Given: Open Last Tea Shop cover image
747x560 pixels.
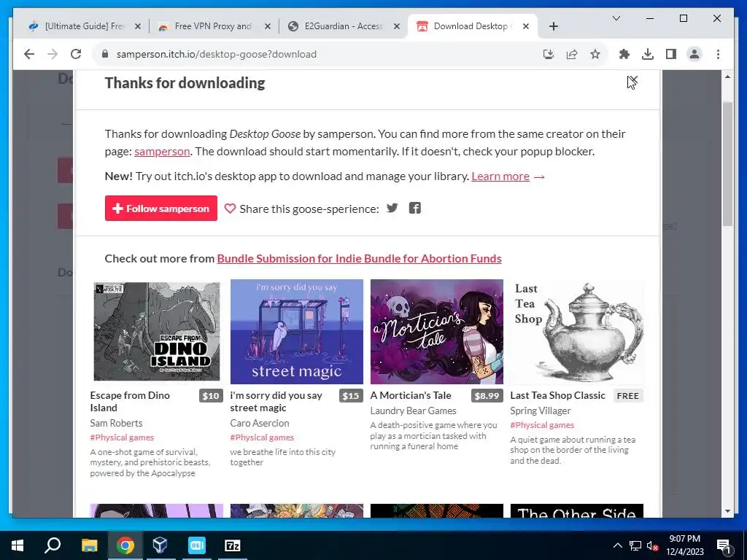Looking at the screenshot, I should click(x=576, y=332).
